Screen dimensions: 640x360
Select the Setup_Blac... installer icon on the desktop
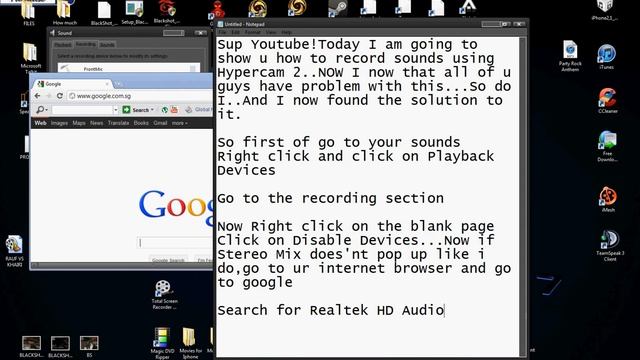tap(134, 12)
